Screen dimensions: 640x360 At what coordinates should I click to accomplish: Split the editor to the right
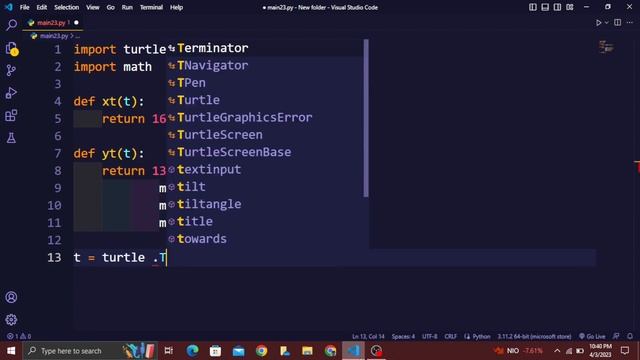[x=618, y=23]
